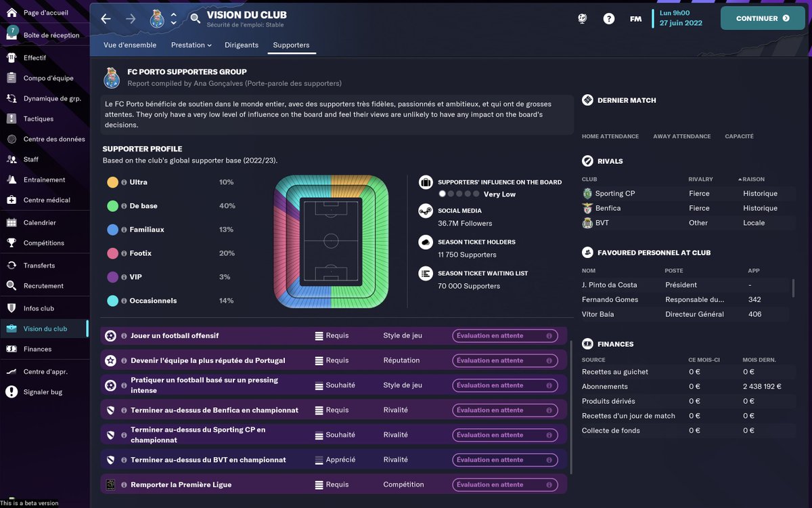Open Tactiques sidebar icon

pos(12,119)
